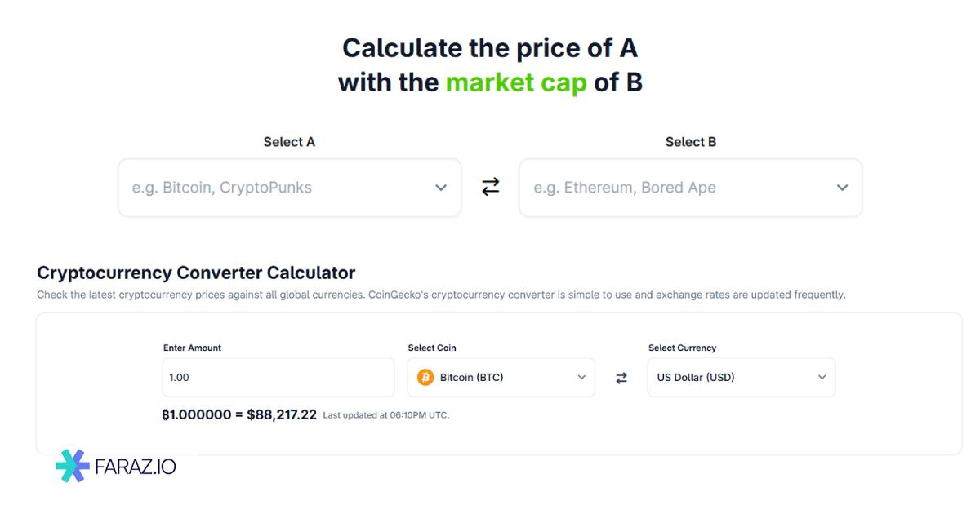Image resolution: width=980 pixels, height=514 pixels.
Task: Click the $88,217.22 conversion result
Action: coord(282,414)
